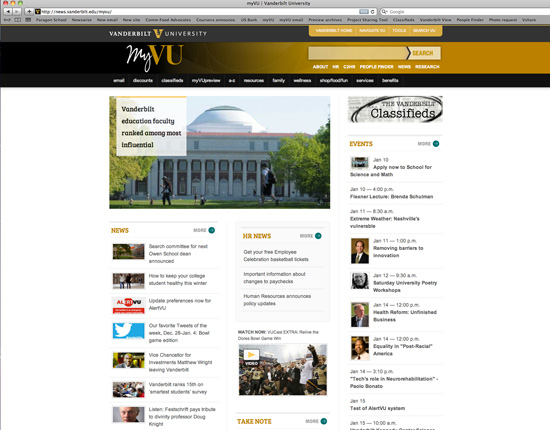
Task: Show Top Sites grid icon
Action: [x=28, y=20]
